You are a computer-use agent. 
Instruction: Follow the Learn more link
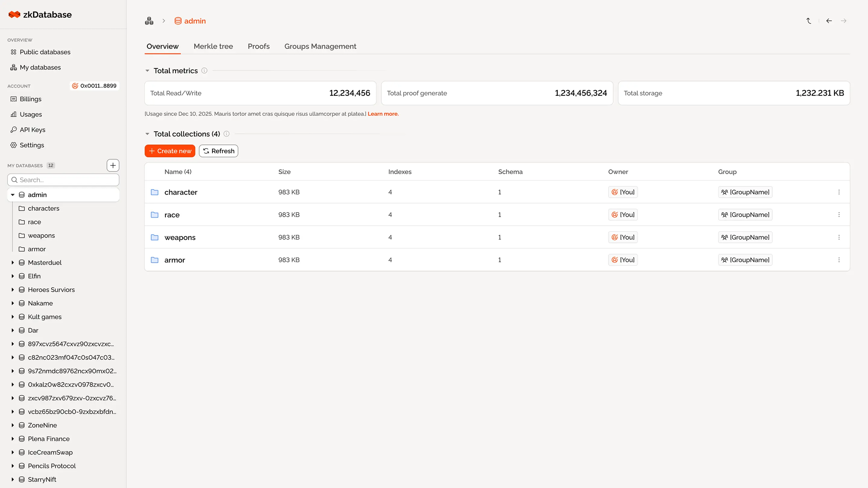tap(383, 114)
